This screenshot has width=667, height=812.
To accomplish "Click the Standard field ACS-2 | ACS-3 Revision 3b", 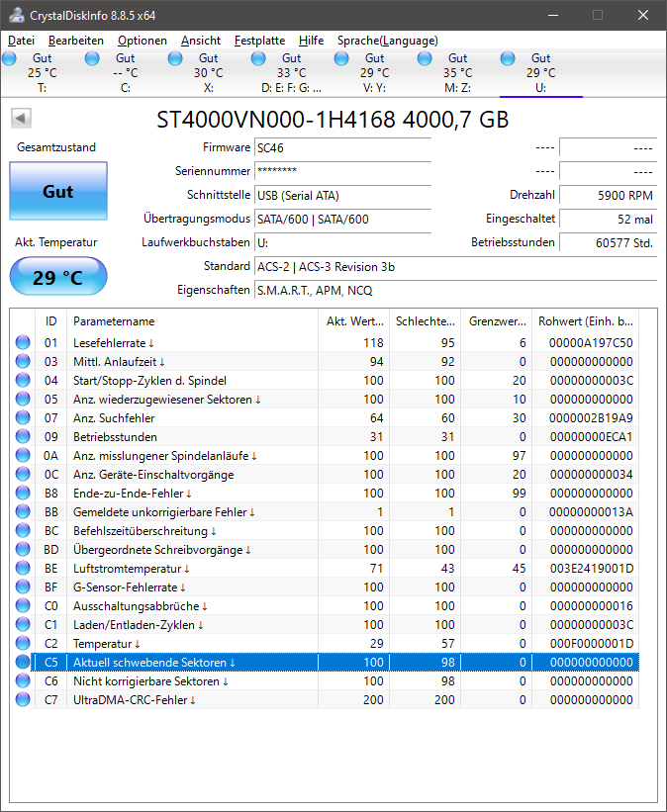I will (x=455, y=267).
